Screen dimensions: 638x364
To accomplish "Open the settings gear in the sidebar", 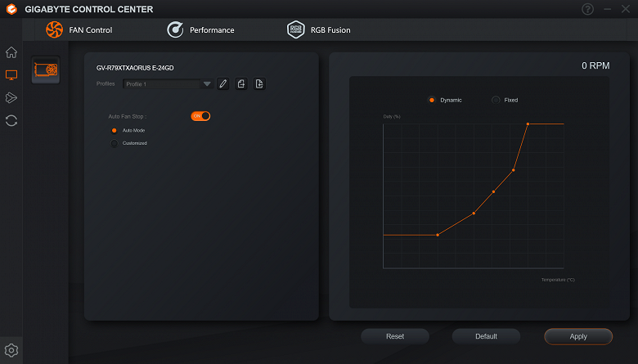I will coord(11,350).
